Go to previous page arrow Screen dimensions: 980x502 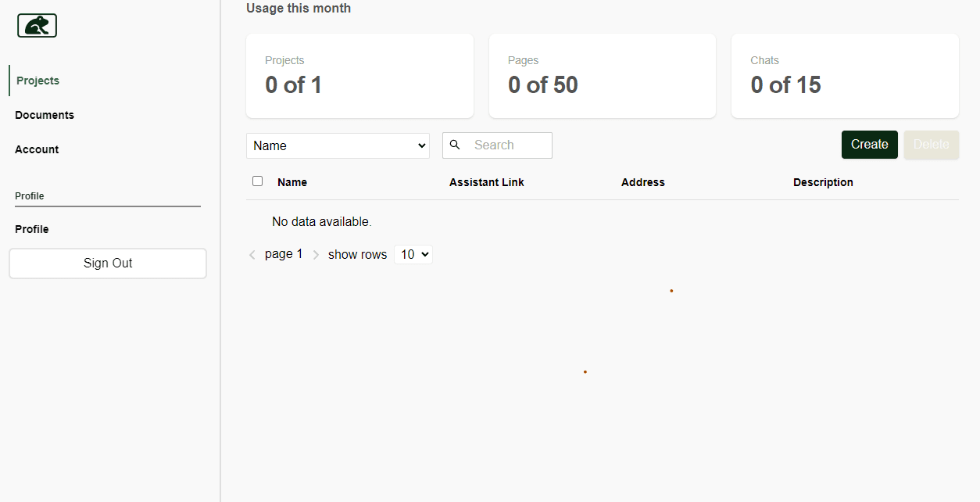(x=252, y=255)
